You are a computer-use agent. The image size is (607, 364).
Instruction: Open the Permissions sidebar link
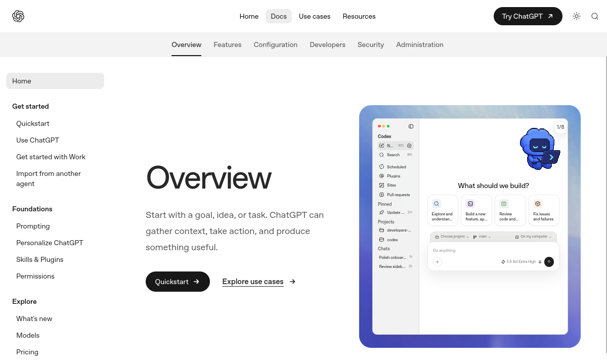pyautogui.click(x=35, y=276)
